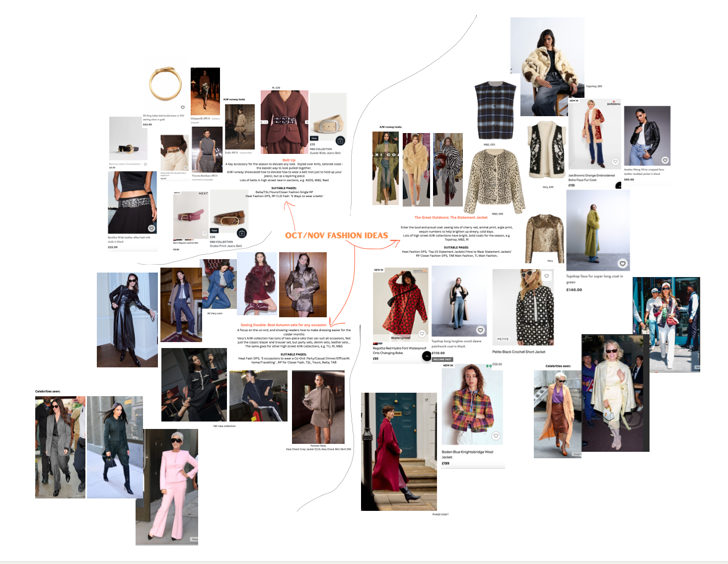728x564 pixels.
Task: Toggle heart on Topshop borg patchwork coat
Action: 480,330
